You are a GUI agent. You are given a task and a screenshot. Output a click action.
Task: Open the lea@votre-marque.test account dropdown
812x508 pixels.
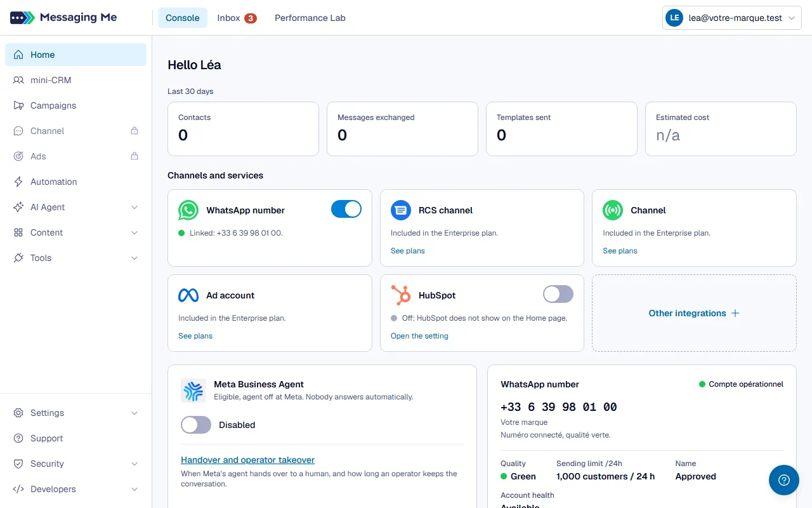click(x=732, y=18)
